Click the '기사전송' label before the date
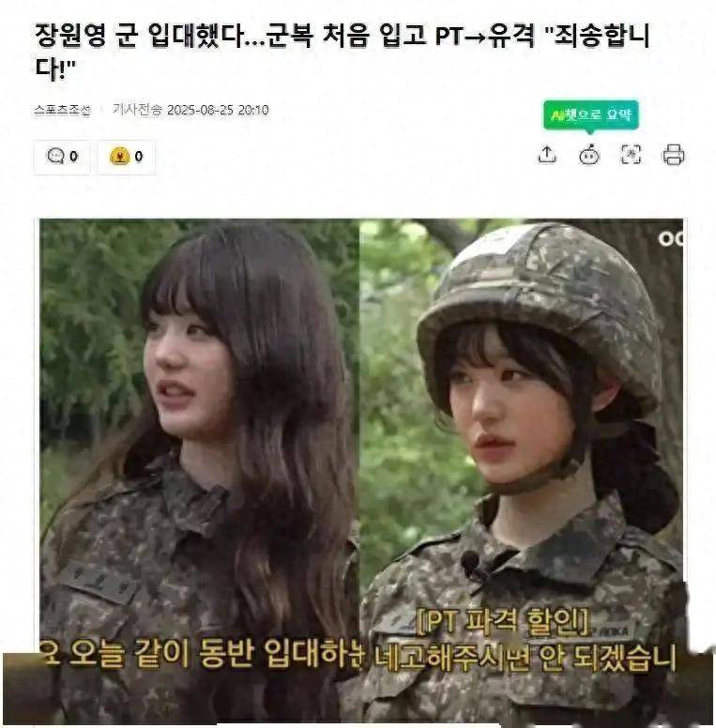 [x=137, y=110]
